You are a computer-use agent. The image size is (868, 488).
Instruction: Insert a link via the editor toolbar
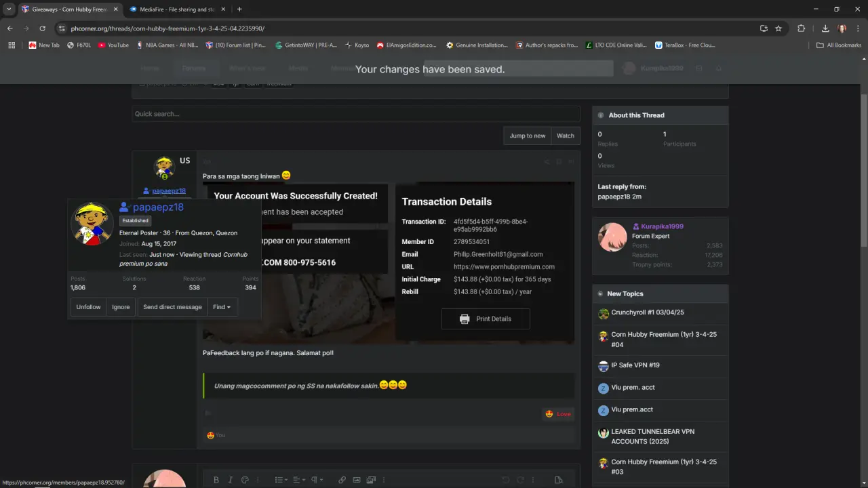coord(342,480)
